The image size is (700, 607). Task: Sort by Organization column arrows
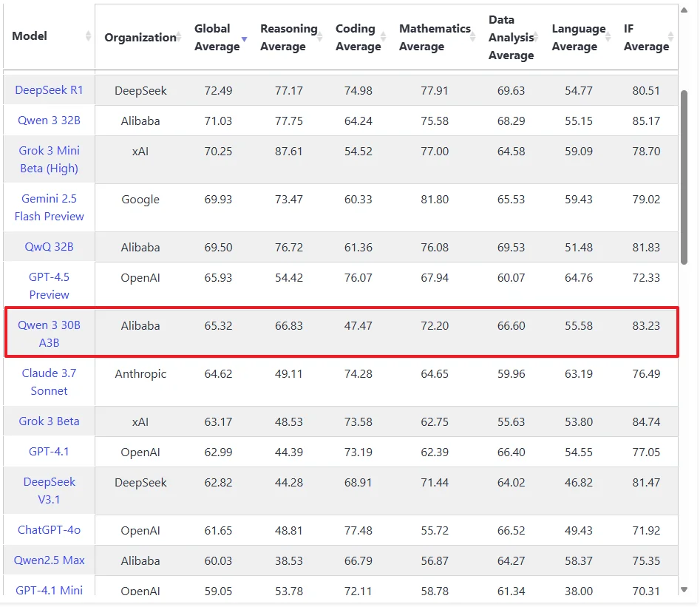(x=179, y=37)
